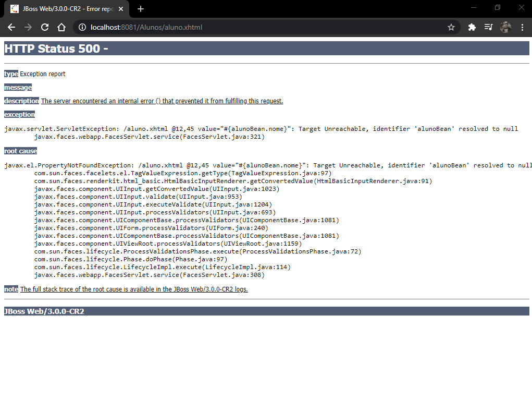Close the browser window
Screen dimensions: 532x400
(522, 7)
